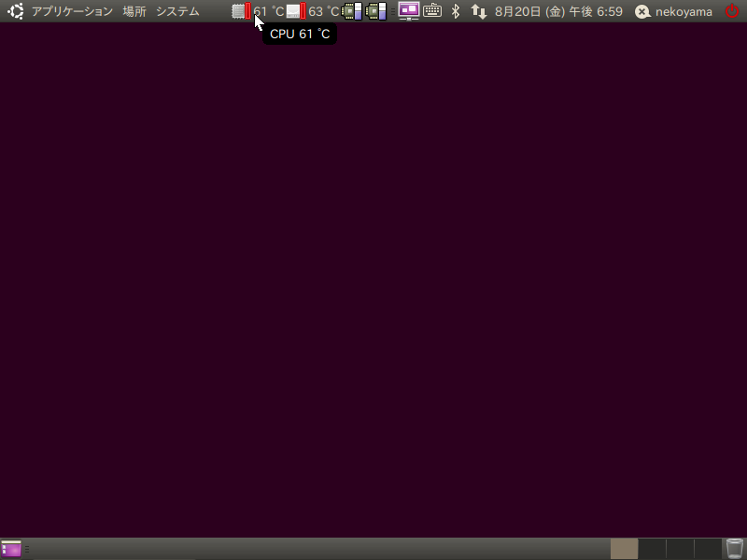Screen dimensions: 747x560
Task: Open the 場所 menu
Action: (x=134, y=11)
